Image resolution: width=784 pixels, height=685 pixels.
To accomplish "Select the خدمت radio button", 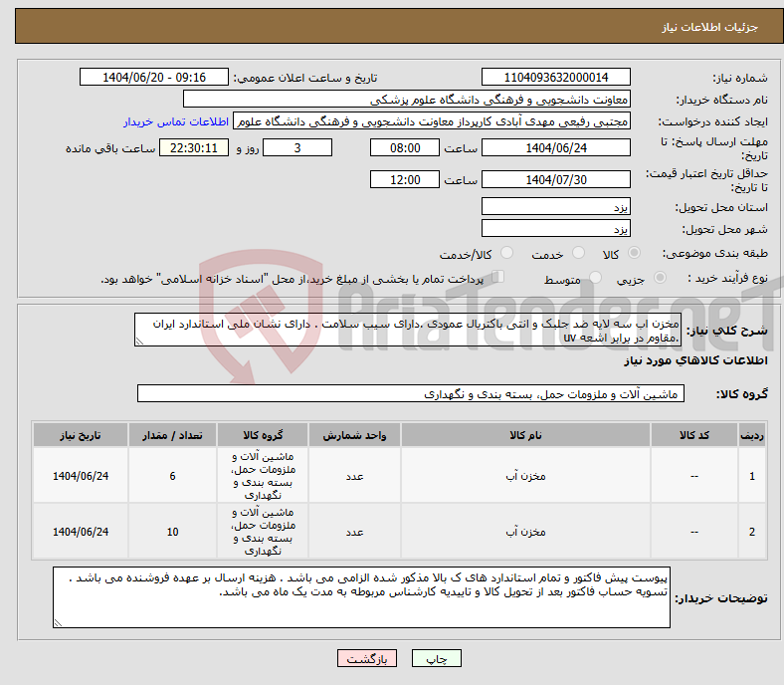I will 574,254.
